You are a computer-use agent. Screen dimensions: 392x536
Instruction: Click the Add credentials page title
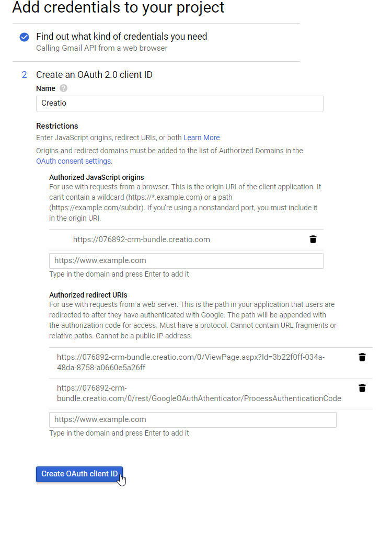click(119, 8)
